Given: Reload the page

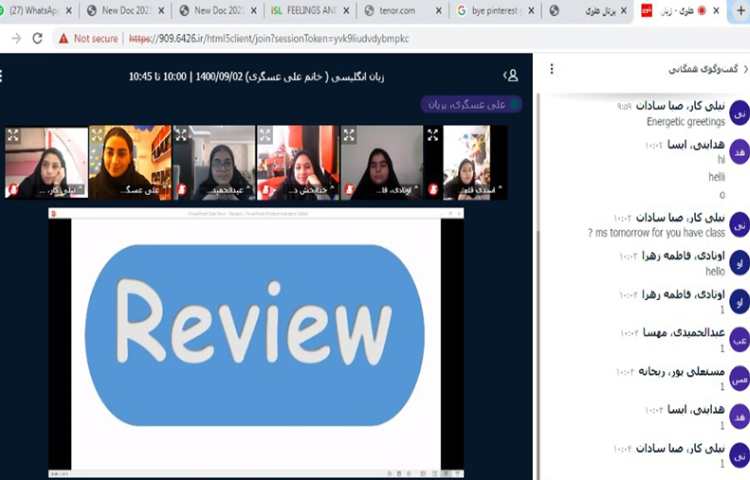Looking at the screenshot, I should pyautogui.click(x=37, y=39).
